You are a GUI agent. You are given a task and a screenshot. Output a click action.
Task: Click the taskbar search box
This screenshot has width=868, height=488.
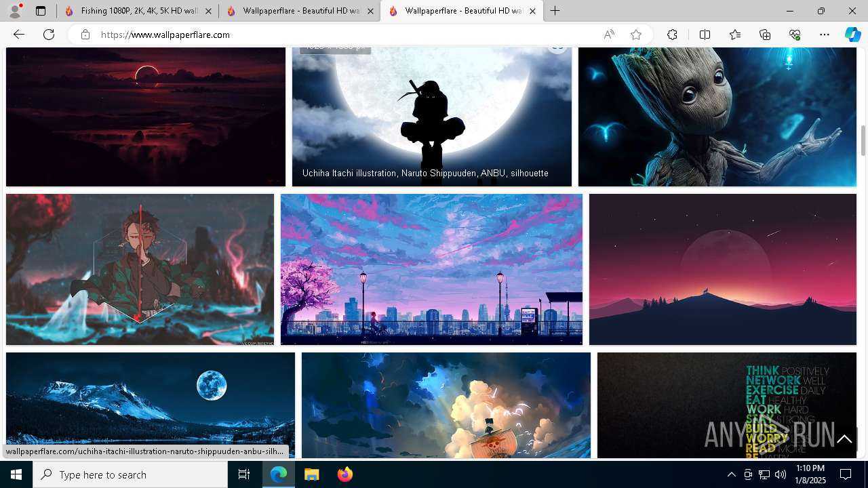[x=130, y=474]
